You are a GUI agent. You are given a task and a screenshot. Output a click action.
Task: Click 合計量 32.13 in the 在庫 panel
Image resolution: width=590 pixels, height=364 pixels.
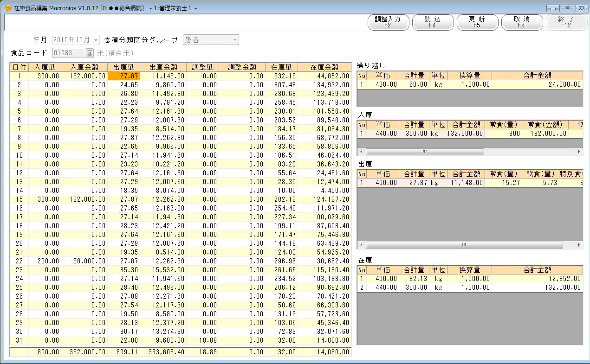coord(415,279)
